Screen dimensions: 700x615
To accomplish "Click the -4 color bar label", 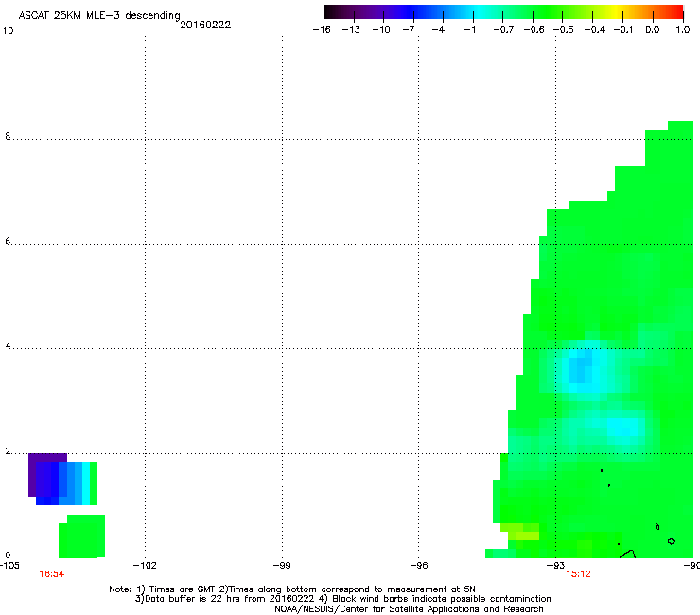I will [438, 30].
